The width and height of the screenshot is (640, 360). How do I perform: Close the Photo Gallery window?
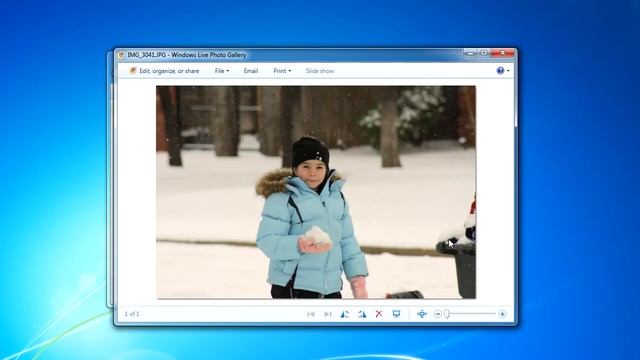tap(502, 53)
